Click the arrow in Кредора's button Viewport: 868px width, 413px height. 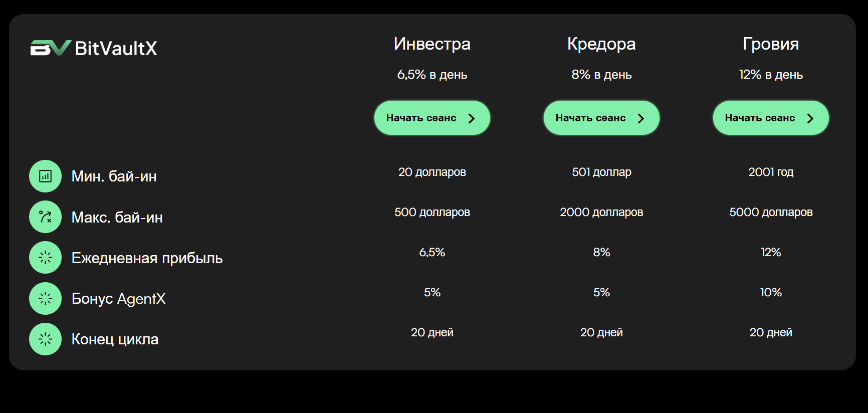coord(641,118)
